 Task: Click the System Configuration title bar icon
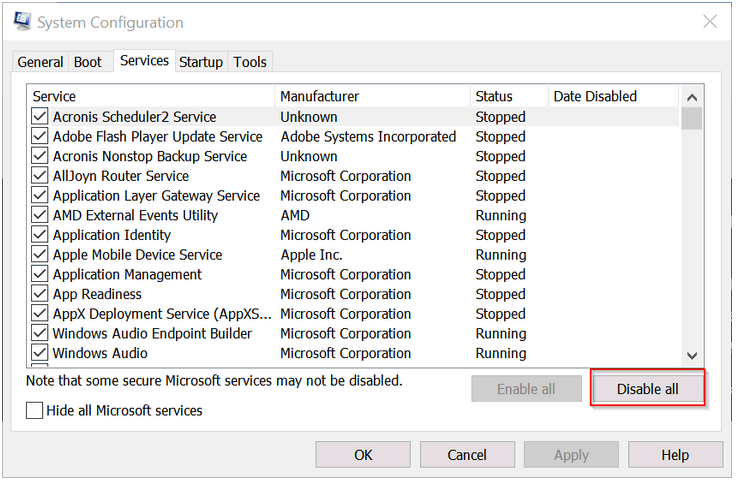(x=22, y=21)
